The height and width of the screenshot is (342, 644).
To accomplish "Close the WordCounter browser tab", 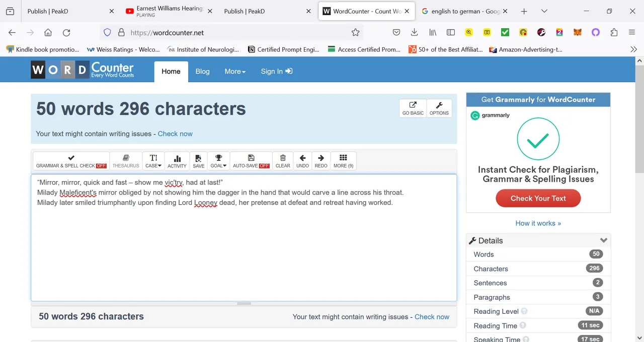I will pos(407,11).
